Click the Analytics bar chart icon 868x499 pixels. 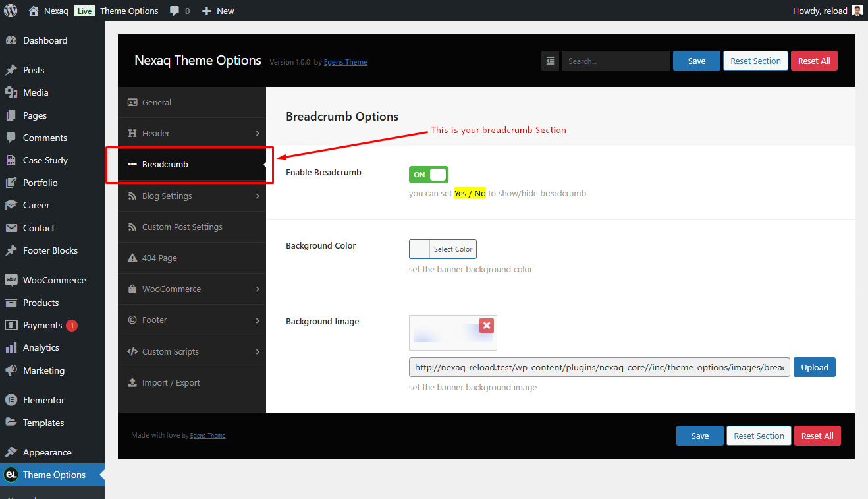[11, 347]
